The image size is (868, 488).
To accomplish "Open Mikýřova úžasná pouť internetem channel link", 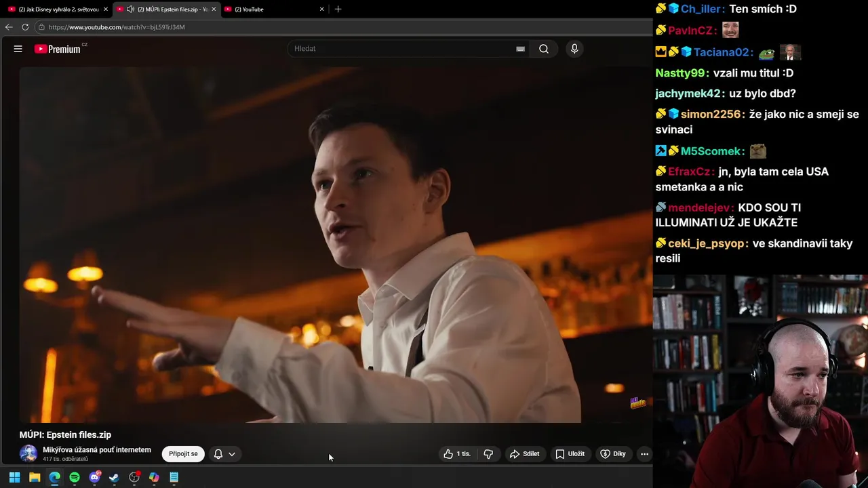I will 97,449.
